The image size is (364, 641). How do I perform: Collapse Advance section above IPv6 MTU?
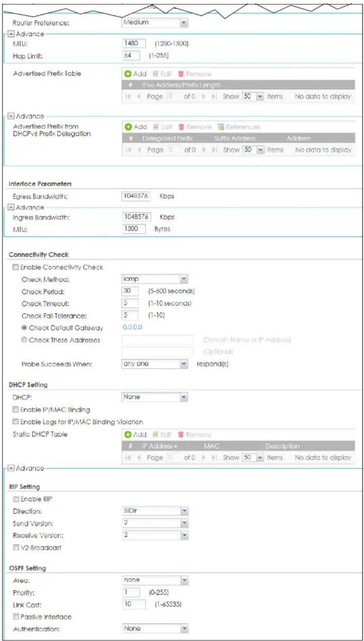11,34
